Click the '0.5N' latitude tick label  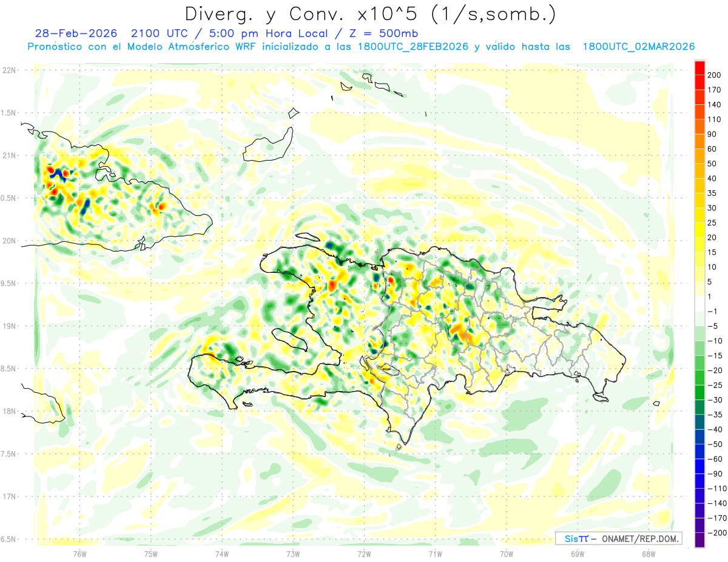8,198
